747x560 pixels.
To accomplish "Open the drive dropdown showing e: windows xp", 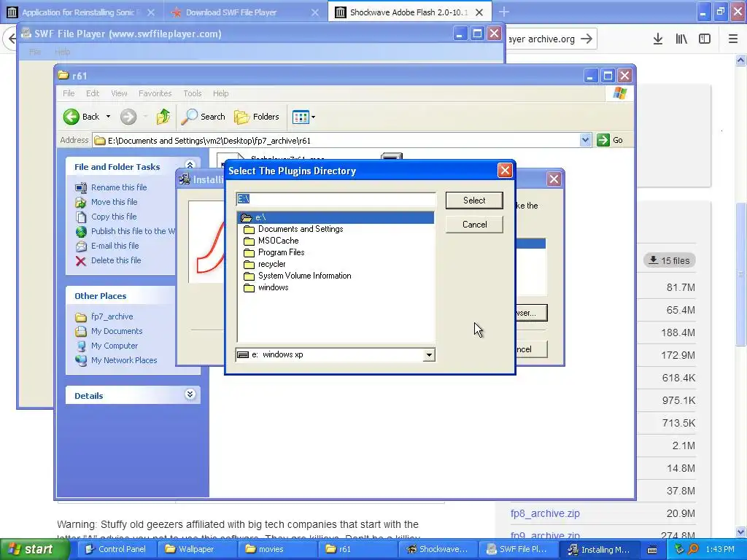I will point(429,355).
